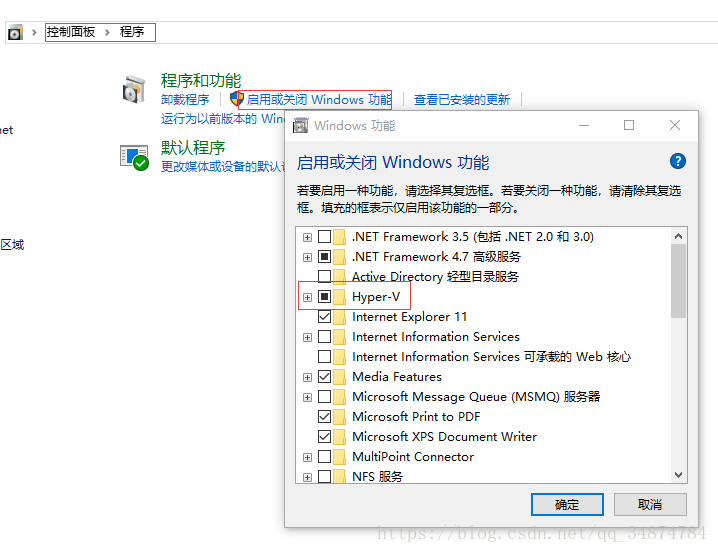Click the arrow after 控制面板 in the address bar
This screenshot has height=553, width=718.
tap(107, 33)
